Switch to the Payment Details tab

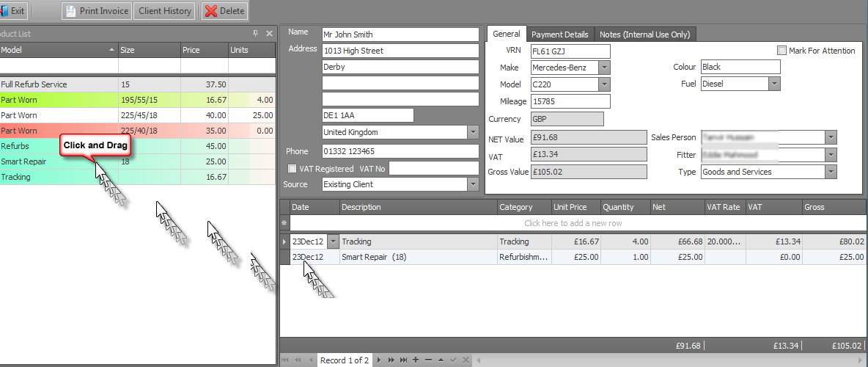559,34
